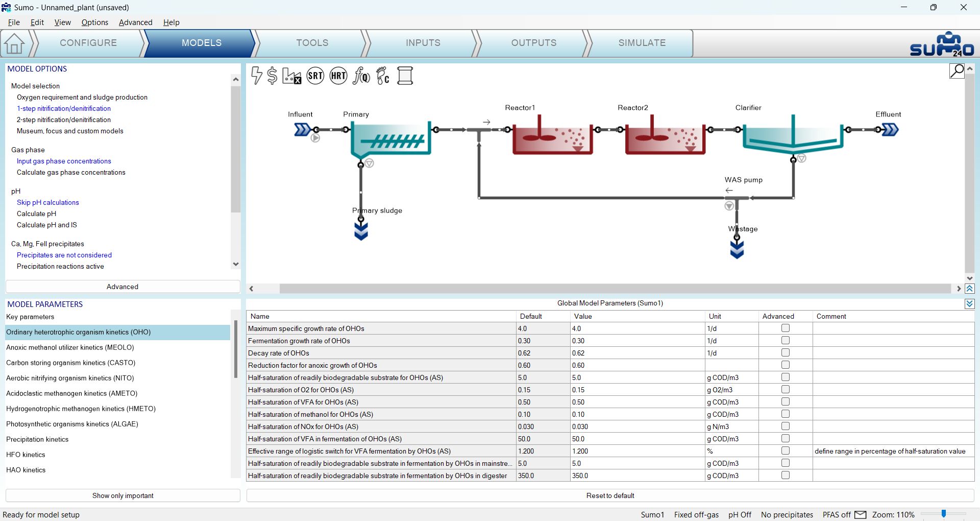Click the Sumo 24 logo

pos(942,44)
